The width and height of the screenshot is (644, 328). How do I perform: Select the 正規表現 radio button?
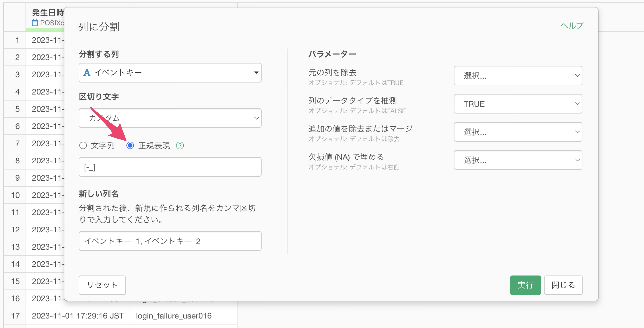click(130, 146)
